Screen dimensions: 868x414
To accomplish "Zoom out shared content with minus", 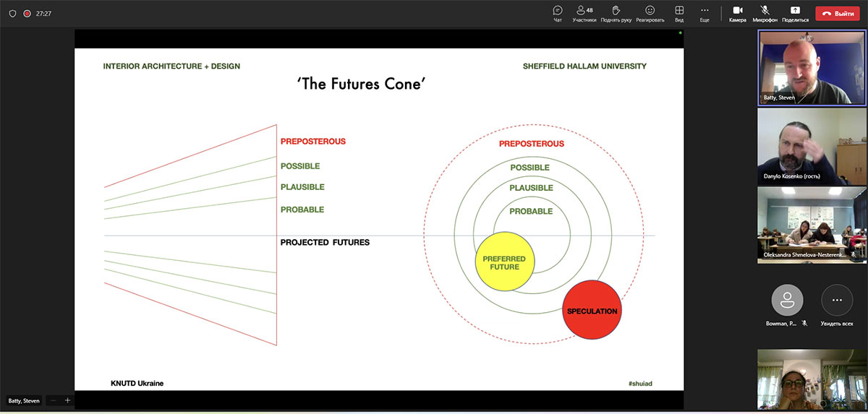I will point(53,400).
